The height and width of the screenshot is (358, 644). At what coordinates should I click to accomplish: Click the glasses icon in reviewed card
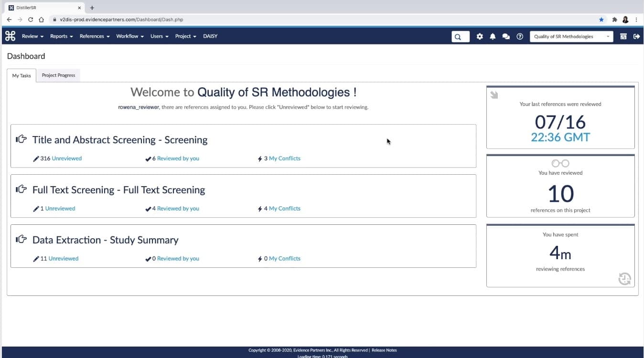coord(560,163)
